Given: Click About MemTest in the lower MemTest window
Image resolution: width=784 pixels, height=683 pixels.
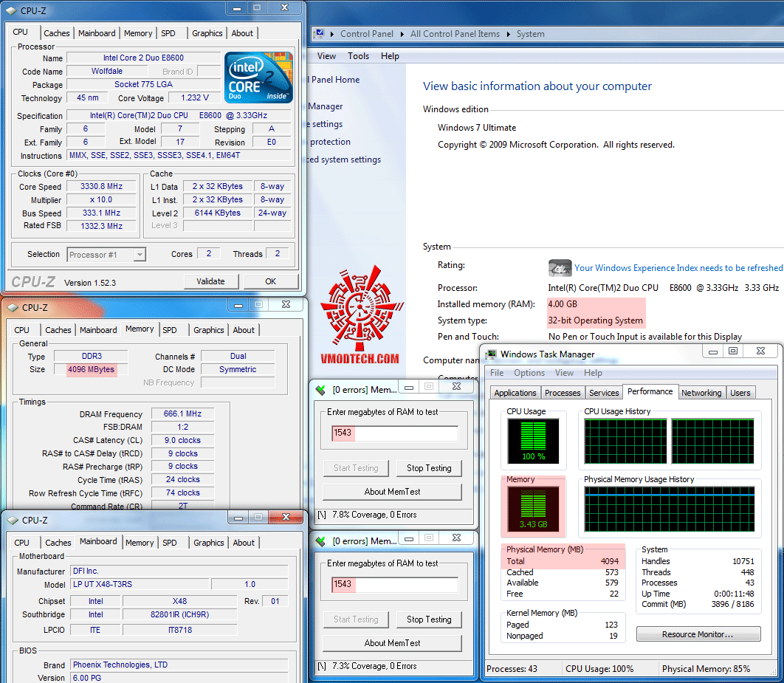Looking at the screenshot, I should pos(393,644).
